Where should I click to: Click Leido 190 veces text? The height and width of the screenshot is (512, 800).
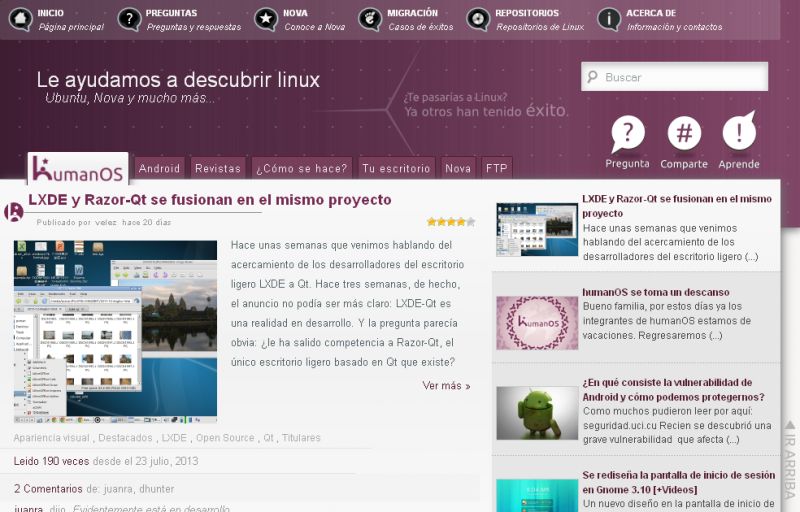click(x=52, y=461)
